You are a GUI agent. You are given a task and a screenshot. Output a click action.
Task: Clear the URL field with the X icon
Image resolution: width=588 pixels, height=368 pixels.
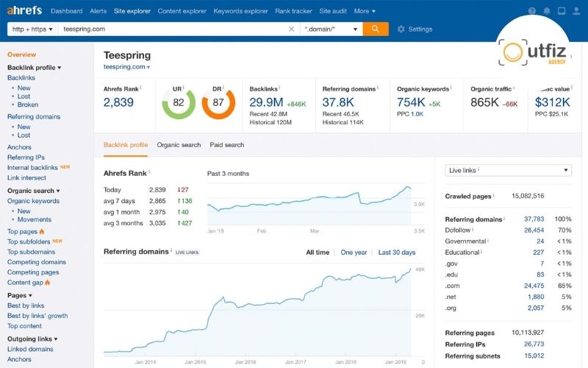pos(291,29)
